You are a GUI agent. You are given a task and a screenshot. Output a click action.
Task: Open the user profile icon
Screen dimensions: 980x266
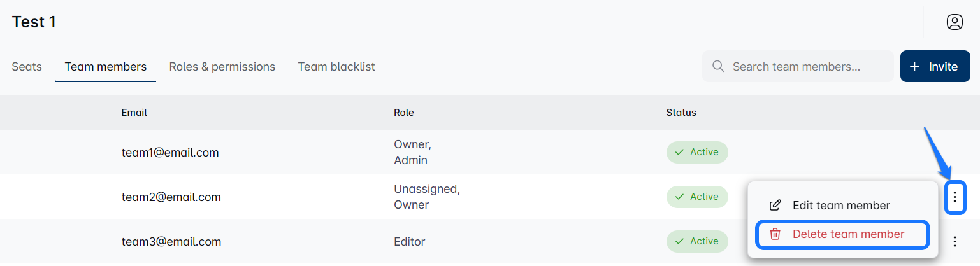954,22
